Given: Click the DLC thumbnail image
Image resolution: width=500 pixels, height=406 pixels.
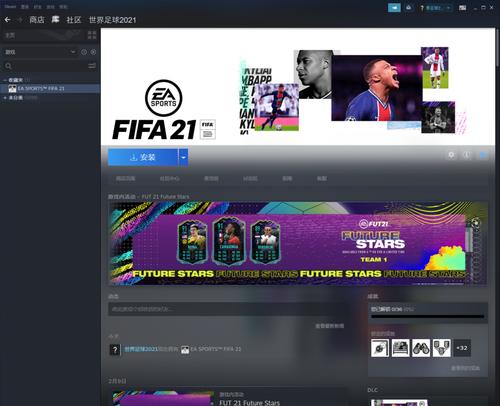Looking at the screenshot, I should click(399, 403).
